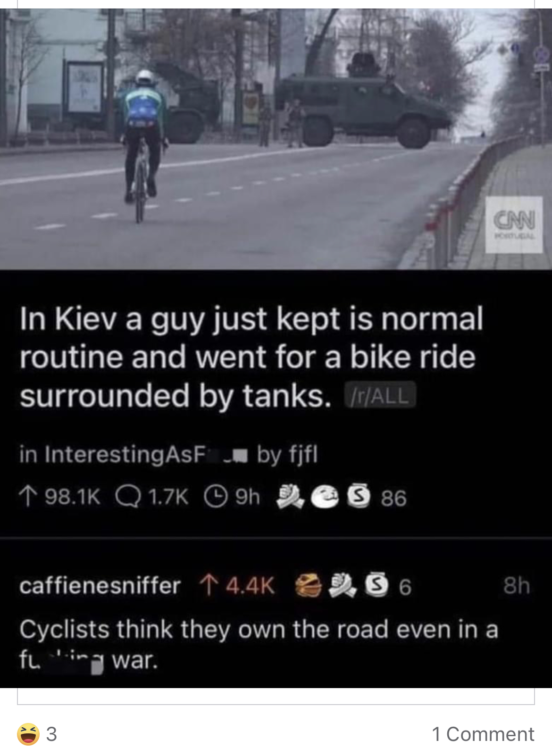
Task: Click the comment's silver S award icon
Action: (x=377, y=585)
